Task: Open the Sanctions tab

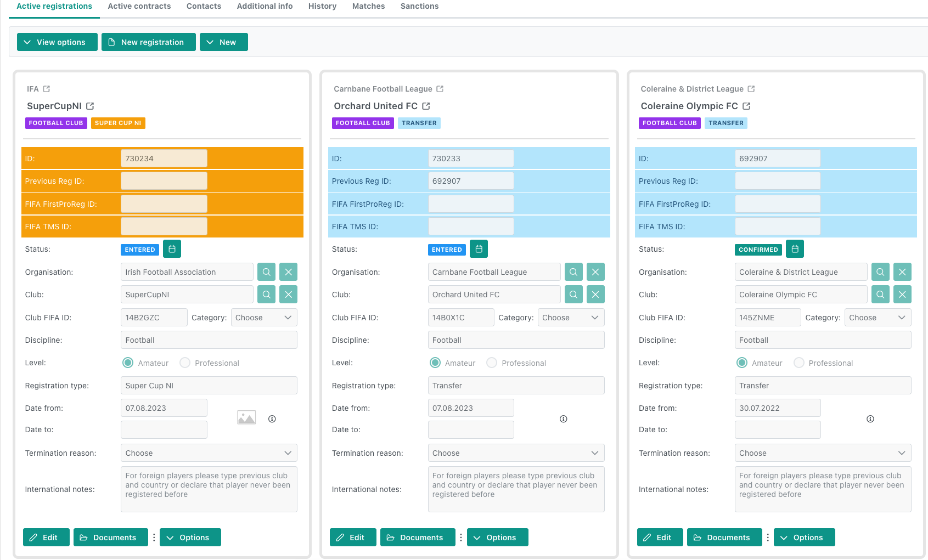Action: (419, 6)
